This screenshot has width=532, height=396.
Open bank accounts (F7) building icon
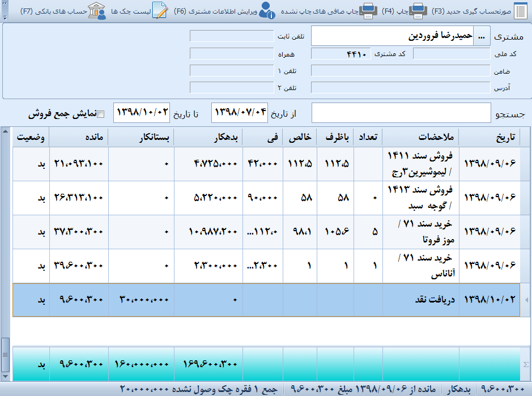click(x=97, y=10)
